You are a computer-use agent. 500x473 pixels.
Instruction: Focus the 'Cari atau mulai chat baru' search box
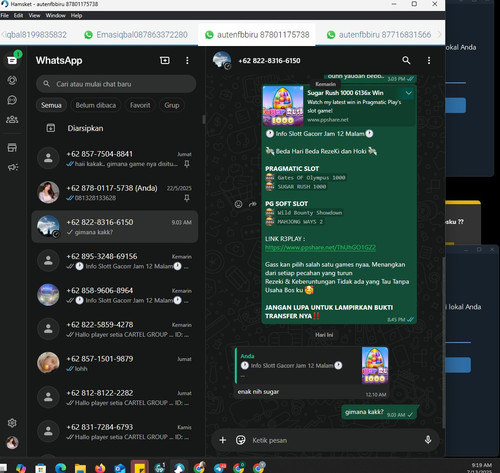(116, 84)
